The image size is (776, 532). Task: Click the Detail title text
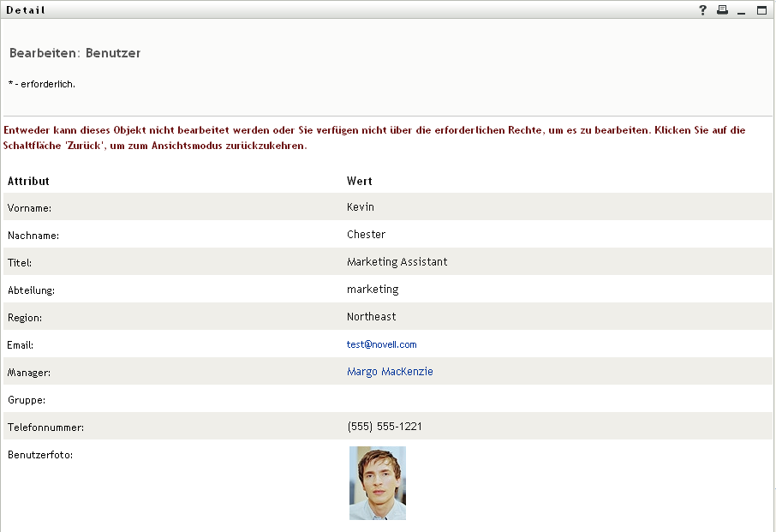tap(26, 10)
